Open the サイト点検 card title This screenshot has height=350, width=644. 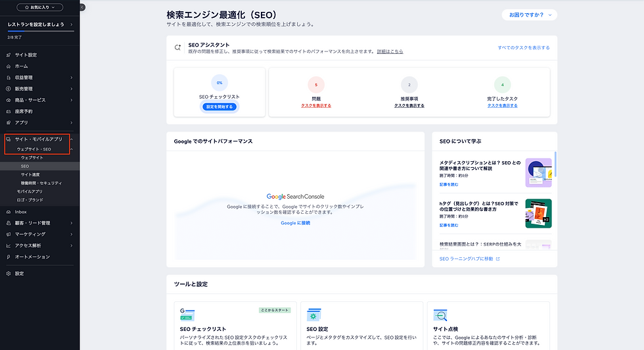click(446, 329)
